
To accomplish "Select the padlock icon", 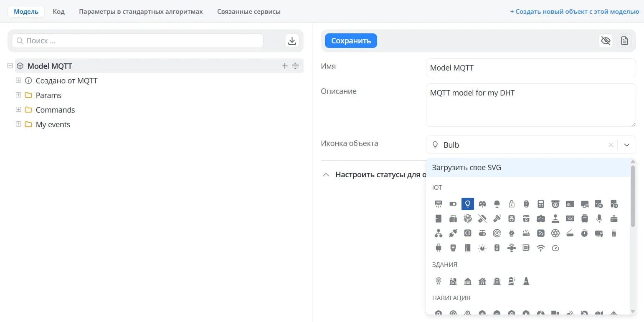I will [x=512, y=204].
